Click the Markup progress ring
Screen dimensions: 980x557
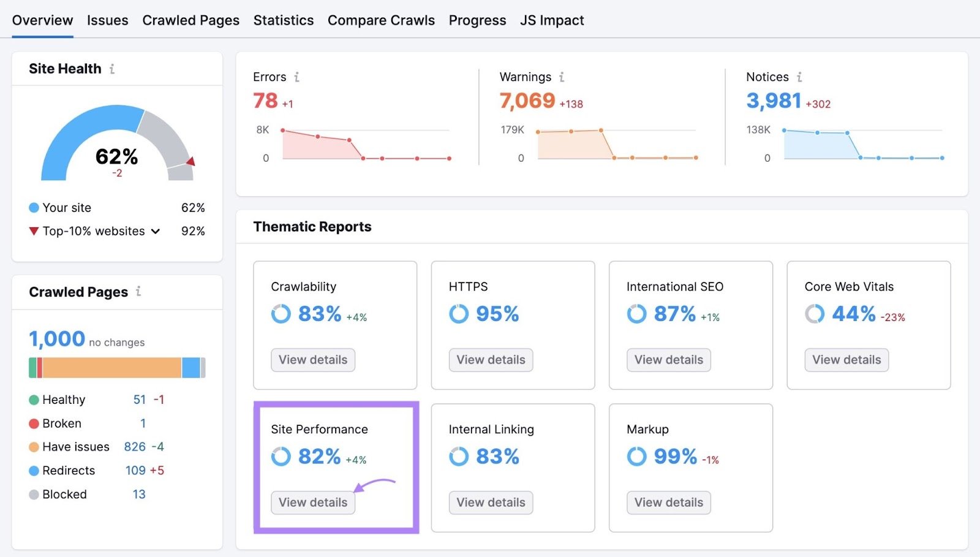(x=636, y=457)
